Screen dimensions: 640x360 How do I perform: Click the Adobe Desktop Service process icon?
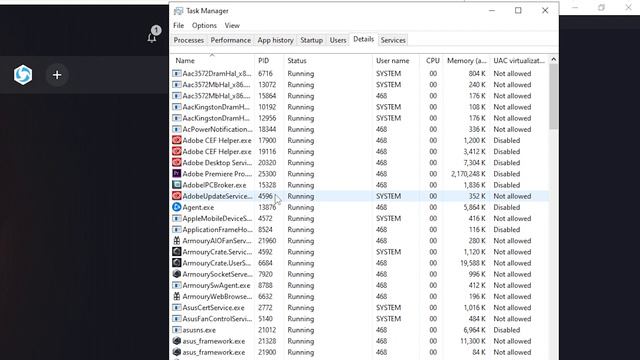pos(176,162)
